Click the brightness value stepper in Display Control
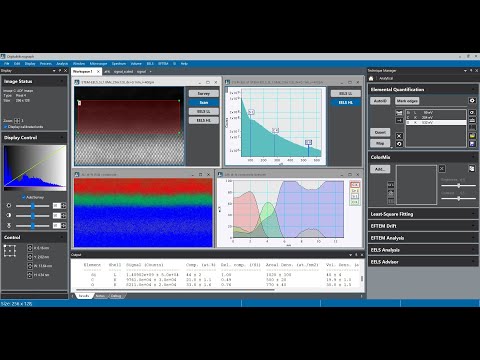 63,206
